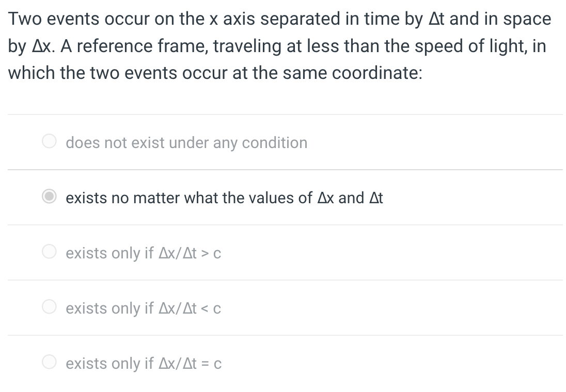Choose the 'exists only if Δx/Δt > c' option

pyautogui.click(x=49, y=252)
